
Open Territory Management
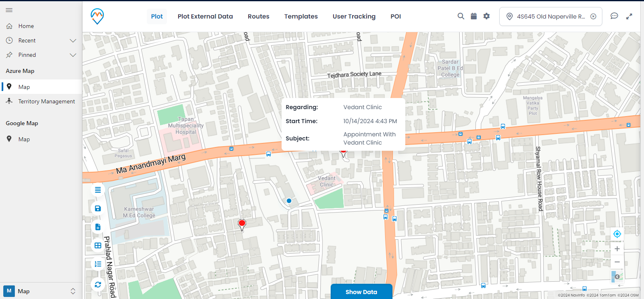click(47, 101)
